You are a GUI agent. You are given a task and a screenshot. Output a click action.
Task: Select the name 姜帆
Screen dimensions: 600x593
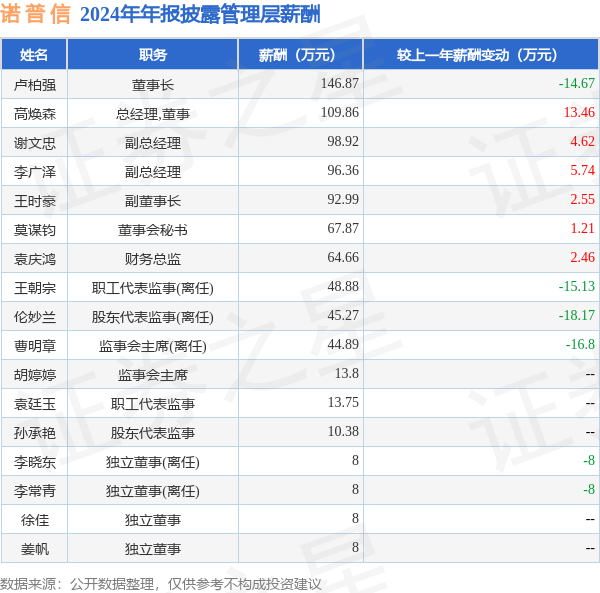(35, 549)
